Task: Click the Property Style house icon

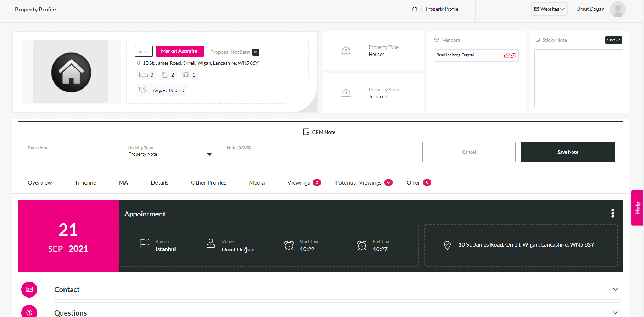Action: point(346,93)
